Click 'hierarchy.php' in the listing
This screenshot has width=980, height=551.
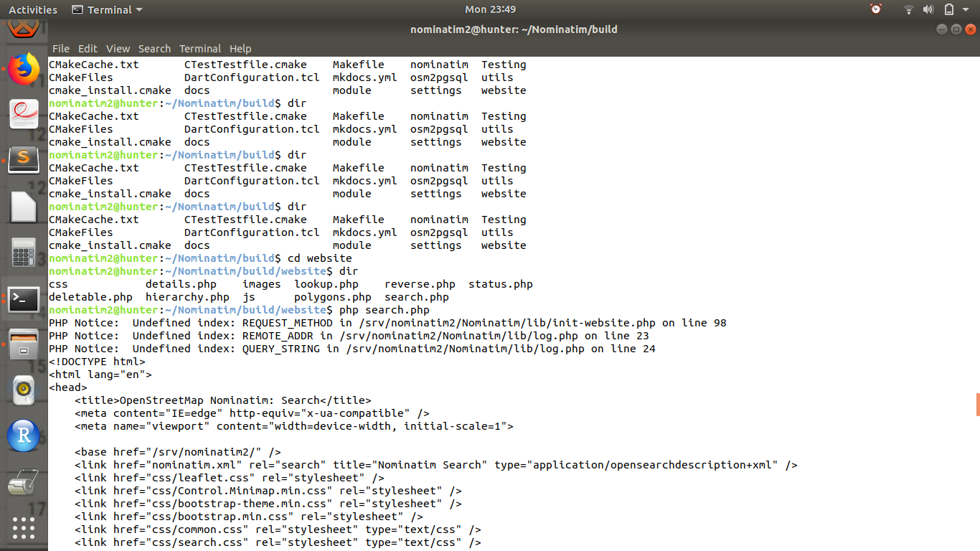[x=187, y=297]
